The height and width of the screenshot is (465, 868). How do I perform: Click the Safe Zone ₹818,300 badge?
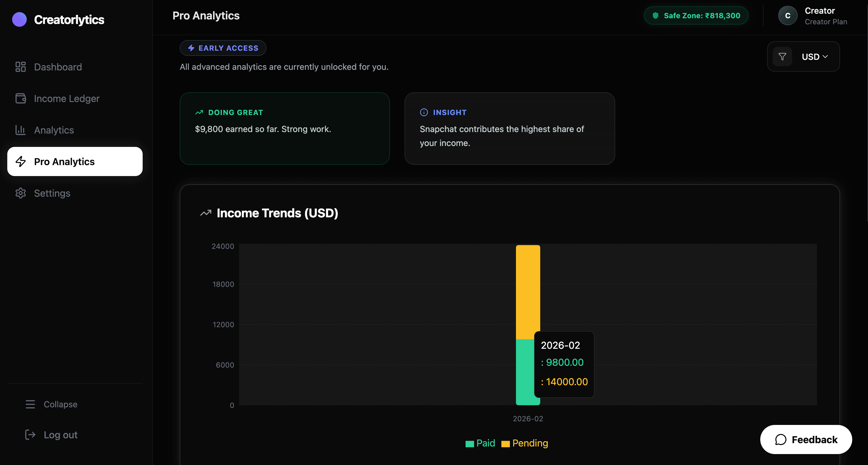[x=696, y=15]
